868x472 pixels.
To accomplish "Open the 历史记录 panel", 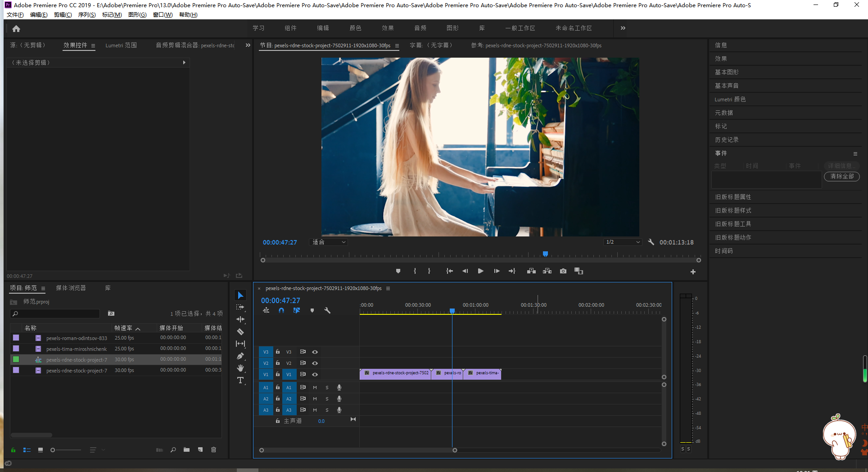I will (x=727, y=140).
